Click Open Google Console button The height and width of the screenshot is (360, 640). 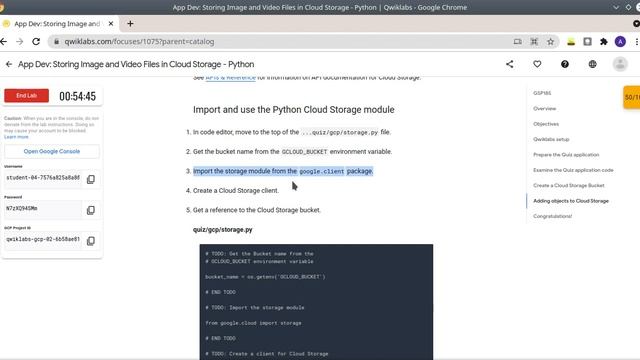click(x=52, y=151)
